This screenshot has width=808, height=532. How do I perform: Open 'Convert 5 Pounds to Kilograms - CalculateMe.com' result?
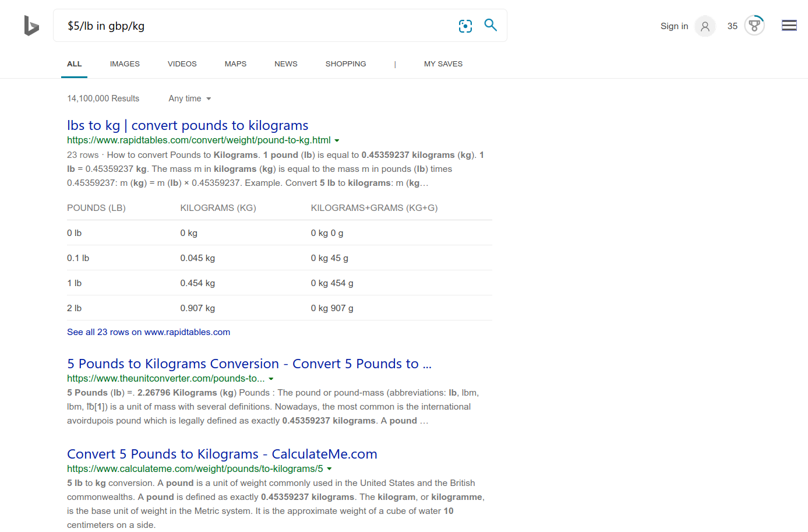coord(222,454)
